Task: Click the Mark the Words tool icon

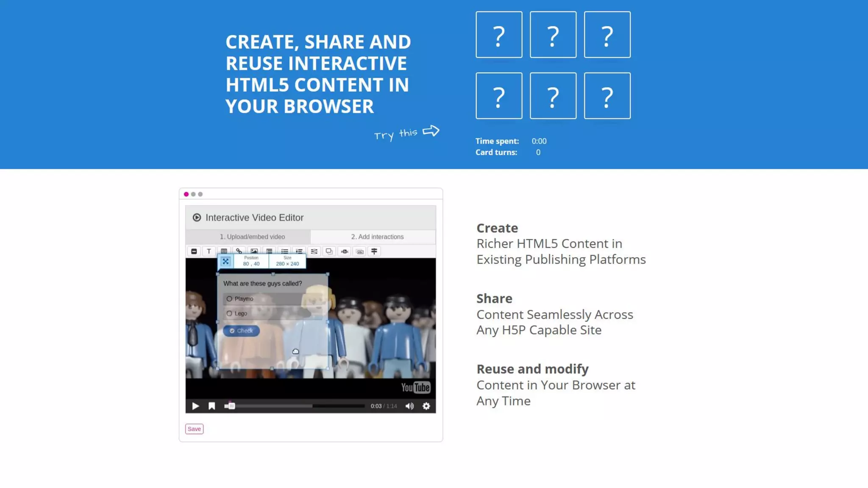Action: point(345,251)
